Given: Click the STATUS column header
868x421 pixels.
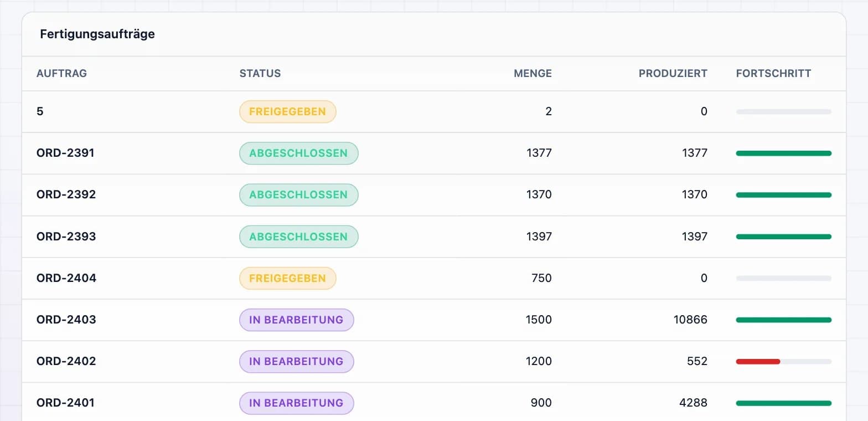Looking at the screenshot, I should tap(260, 74).
